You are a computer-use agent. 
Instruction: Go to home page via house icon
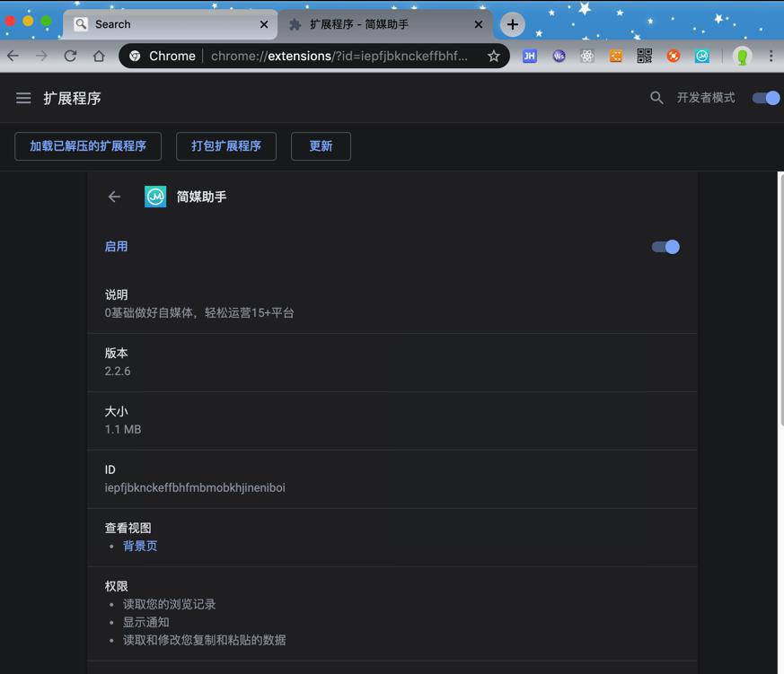[99, 56]
